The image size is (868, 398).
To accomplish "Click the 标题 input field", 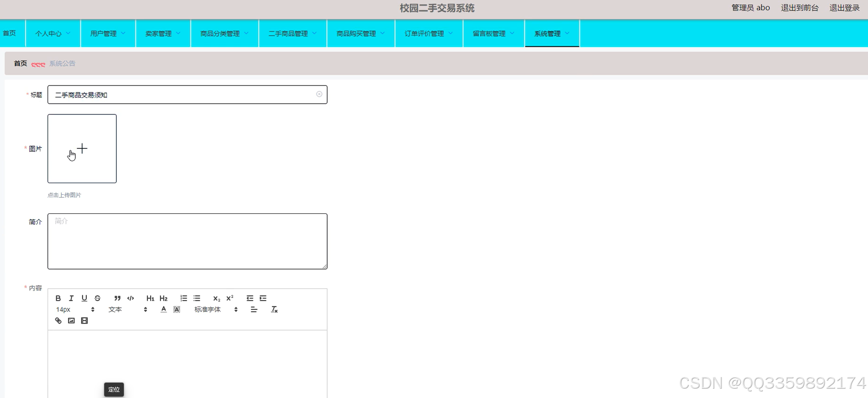I will click(x=188, y=94).
